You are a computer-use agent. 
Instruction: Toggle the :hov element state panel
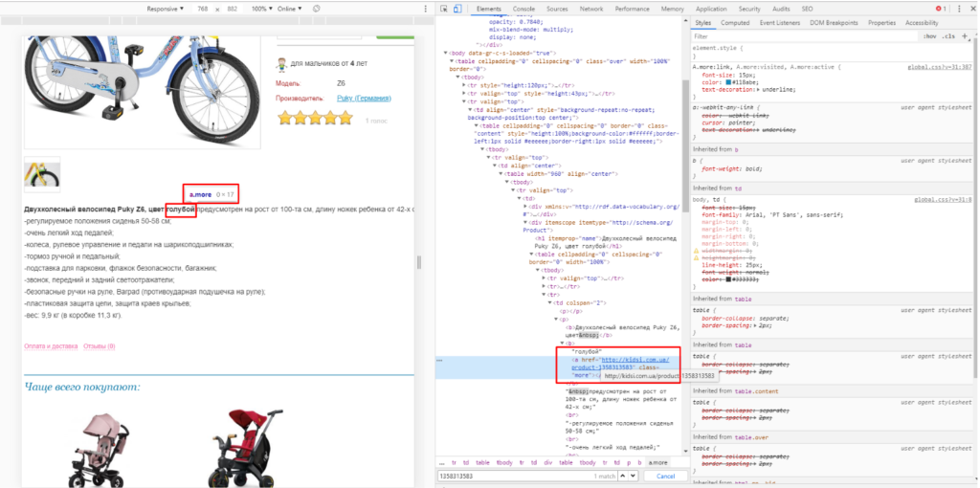(x=928, y=36)
